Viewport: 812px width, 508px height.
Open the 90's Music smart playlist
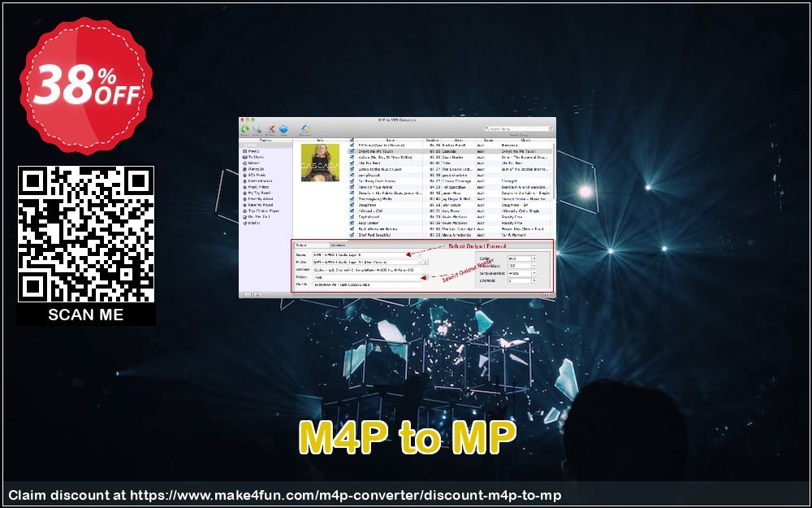255,176
